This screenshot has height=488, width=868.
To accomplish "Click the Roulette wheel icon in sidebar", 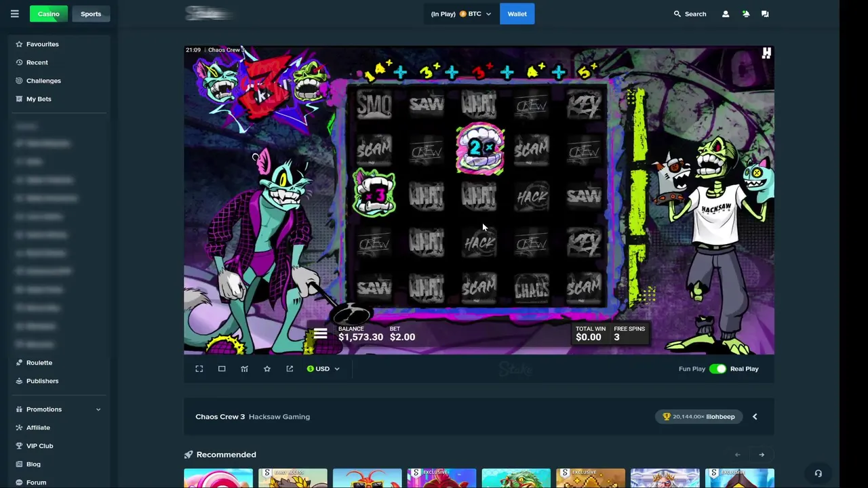I will click(x=19, y=363).
